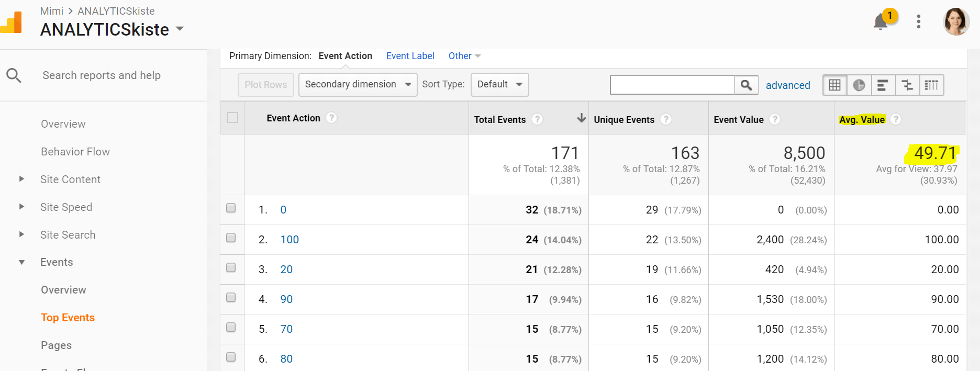Select Event Label as primary dimension
Viewport: 980px width, 371px height.
pyautogui.click(x=410, y=56)
